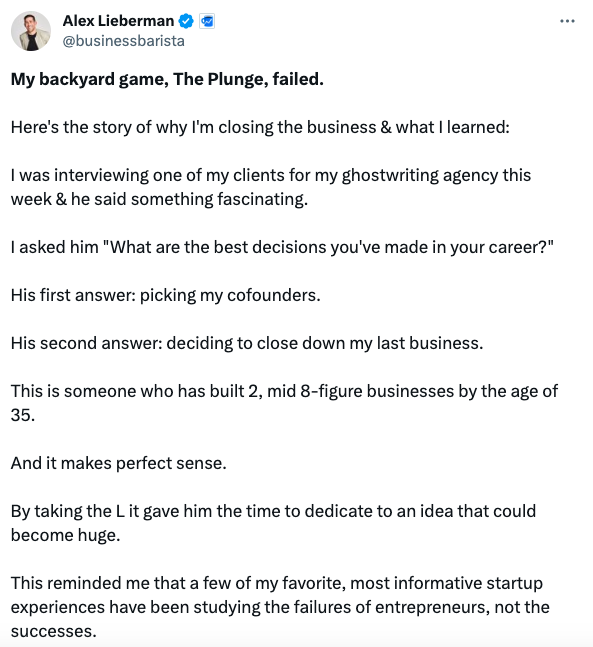Click the 'His second answer' line
Viewport: 593px width, 647px height.
pyautogui.click(x=247, y=343)
